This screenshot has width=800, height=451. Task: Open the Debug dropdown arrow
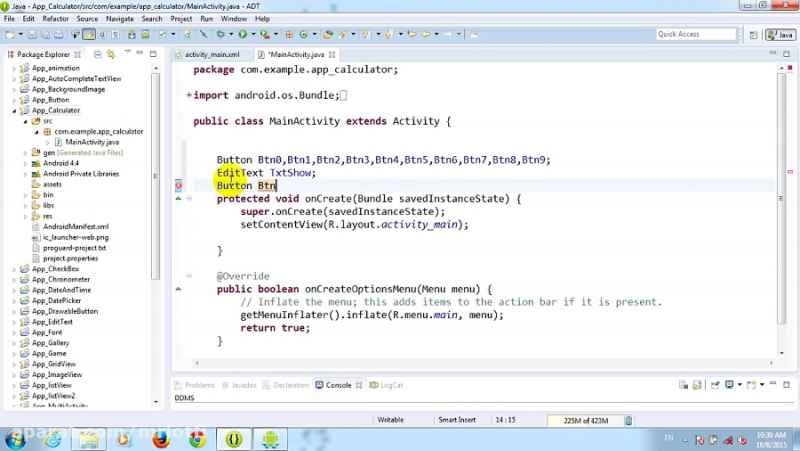coord(231,34)
